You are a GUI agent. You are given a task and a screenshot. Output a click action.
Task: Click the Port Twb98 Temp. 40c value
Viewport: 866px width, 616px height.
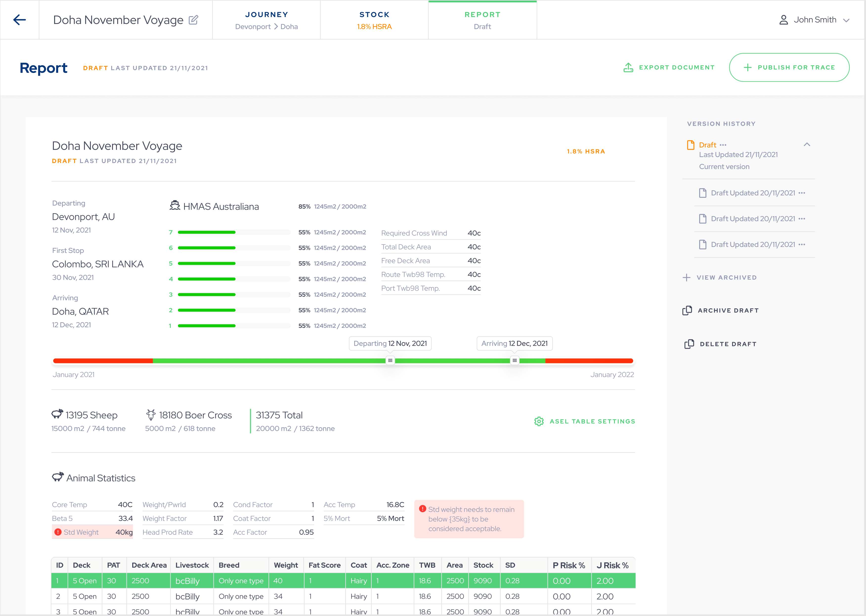pos(474,288)
